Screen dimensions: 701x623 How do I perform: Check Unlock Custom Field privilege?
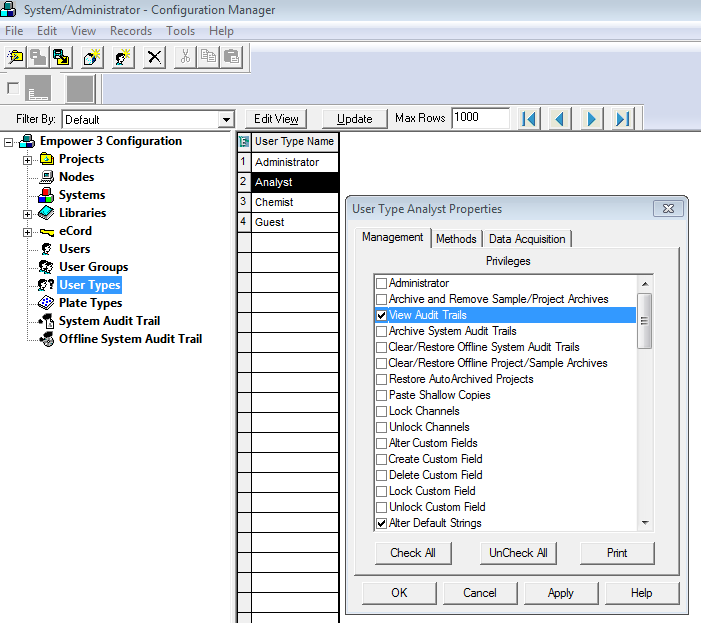click(381, 507)
